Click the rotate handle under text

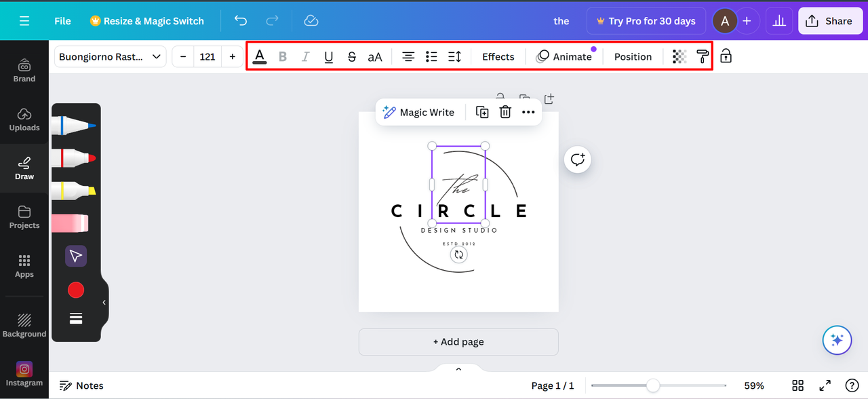coord(458,254)
